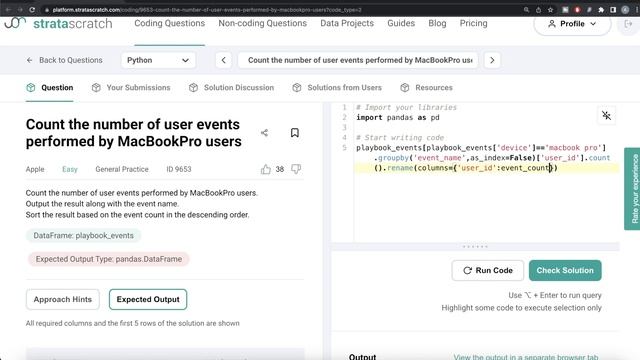Click Expected Output Type badge
Screen dimensions: 640x360
point(109,259)
